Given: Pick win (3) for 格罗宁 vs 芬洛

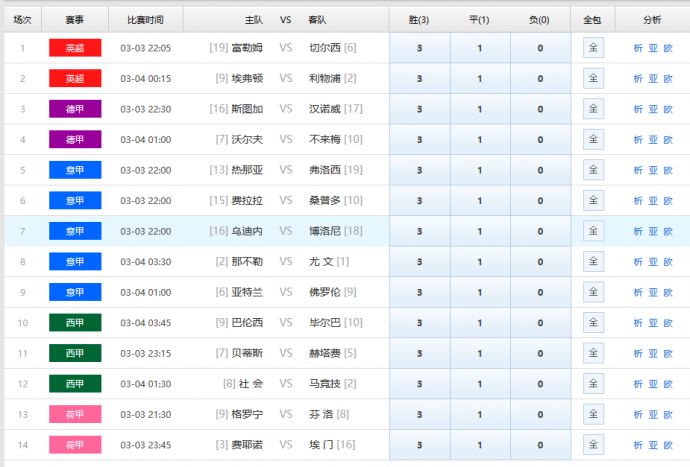Looking at the screenshot, I should pyautogui.click(x=419, y=414).
